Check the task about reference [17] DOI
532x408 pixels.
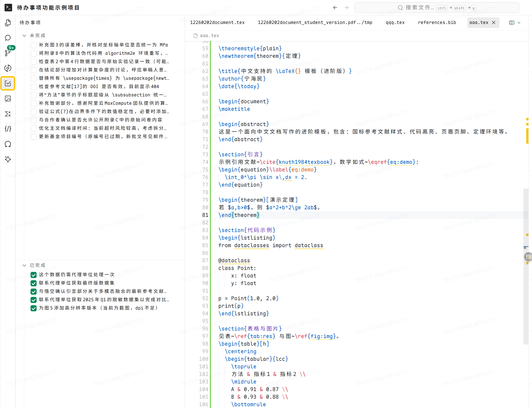[x=33, y=87]
